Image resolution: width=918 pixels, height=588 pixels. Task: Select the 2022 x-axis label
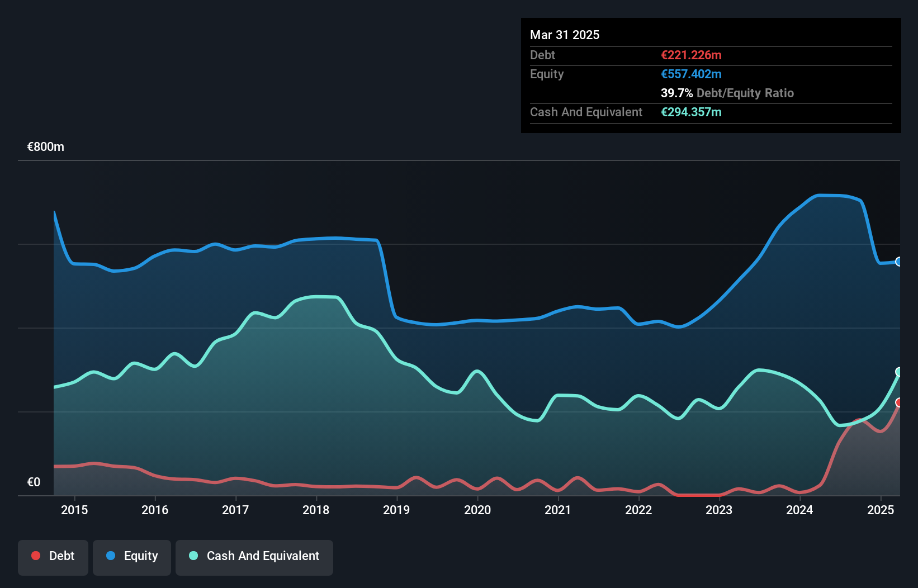(638, 510)
